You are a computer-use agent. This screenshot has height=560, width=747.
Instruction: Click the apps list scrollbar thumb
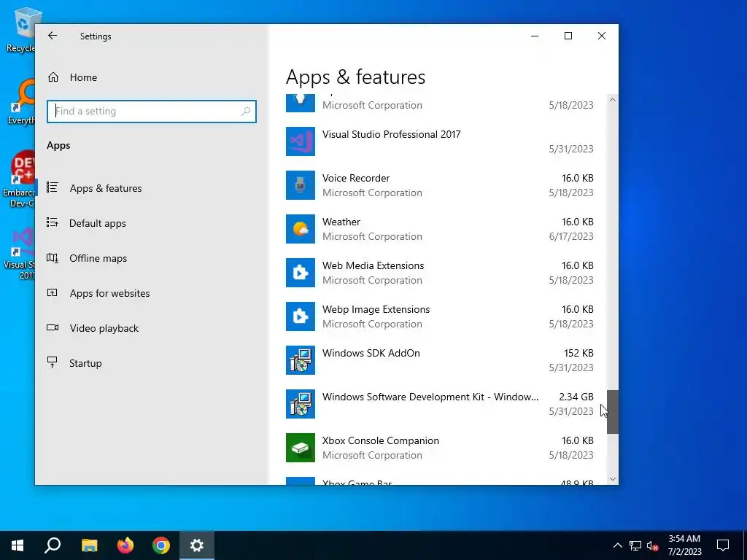point(613,412)
